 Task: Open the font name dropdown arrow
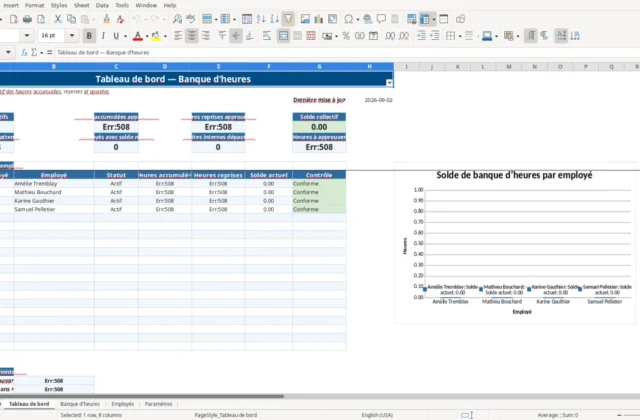click(x=27, y=36)
